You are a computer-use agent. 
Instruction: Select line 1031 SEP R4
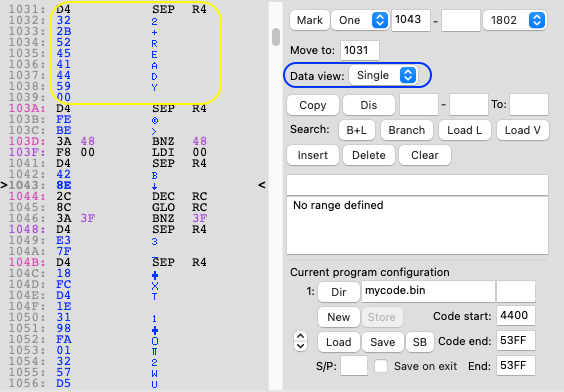point(108,9)
